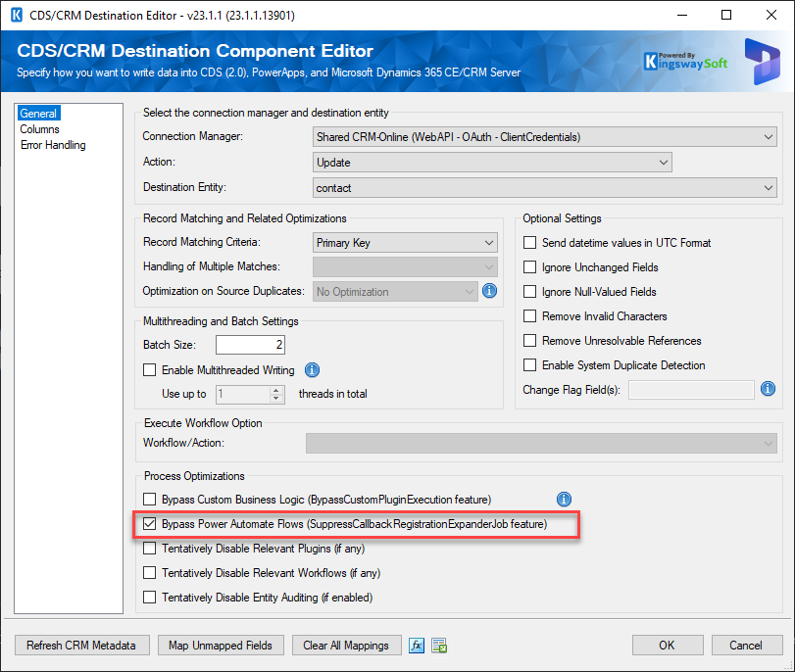Viewport: 795px width, 672px height.
Task: Check Ignore Null-Valued Fields
Action: pyautogui.click(x=529, y=291)
